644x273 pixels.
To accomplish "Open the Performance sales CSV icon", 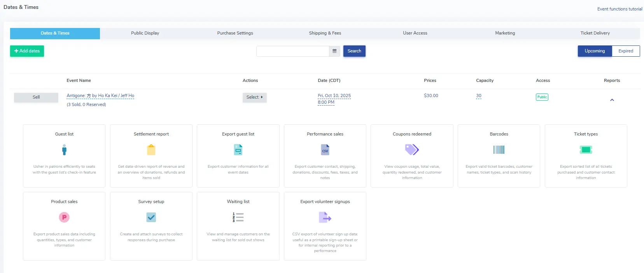I will 325,150.
